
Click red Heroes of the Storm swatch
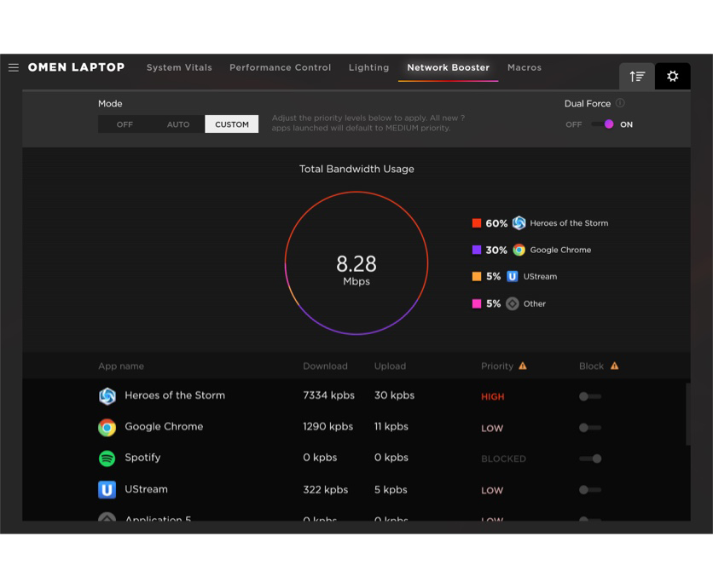477,223
